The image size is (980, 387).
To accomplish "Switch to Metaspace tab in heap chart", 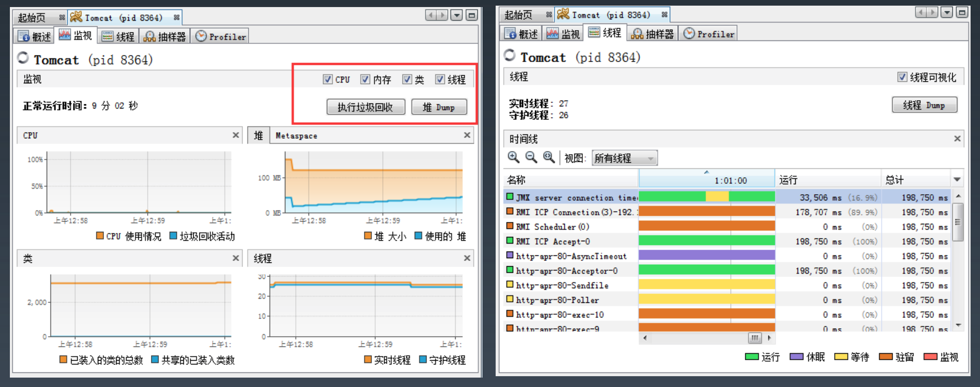I will [x=296, y=136].
